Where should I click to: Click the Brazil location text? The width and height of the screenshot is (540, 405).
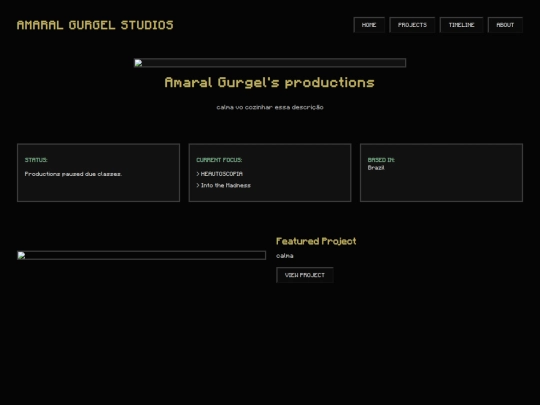[x=376, y=168]
